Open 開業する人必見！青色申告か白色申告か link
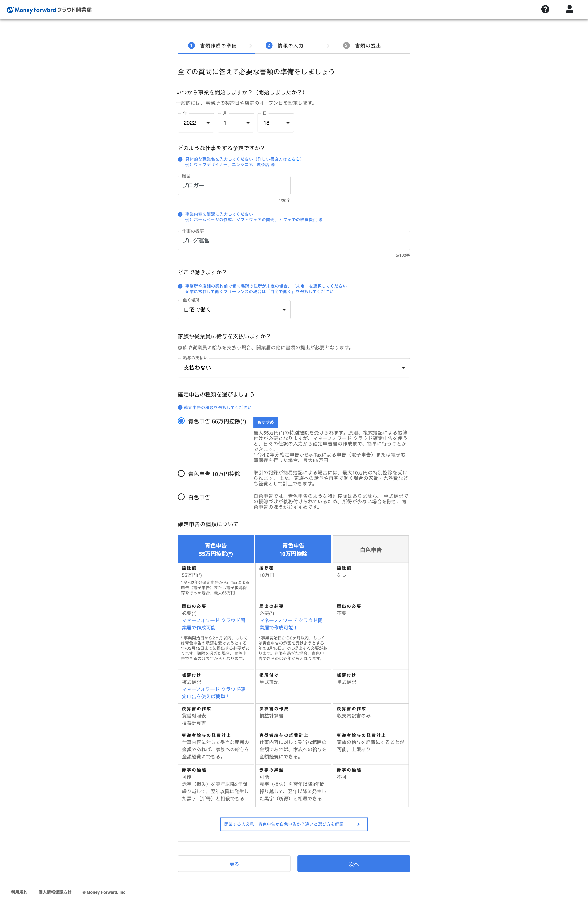The image size is (588, 898). (x=294, y=824)
